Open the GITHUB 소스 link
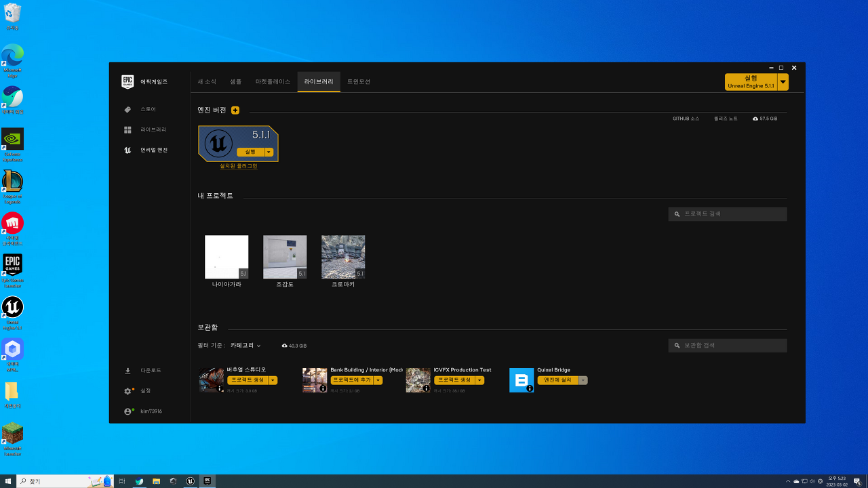Screen dimensions: 868x488 [x=686, y=119]
